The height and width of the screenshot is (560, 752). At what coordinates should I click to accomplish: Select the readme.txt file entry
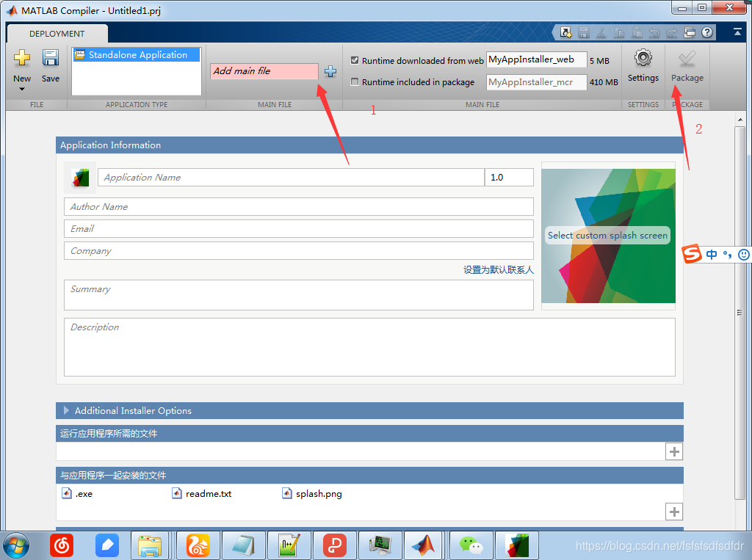point(202,493)
